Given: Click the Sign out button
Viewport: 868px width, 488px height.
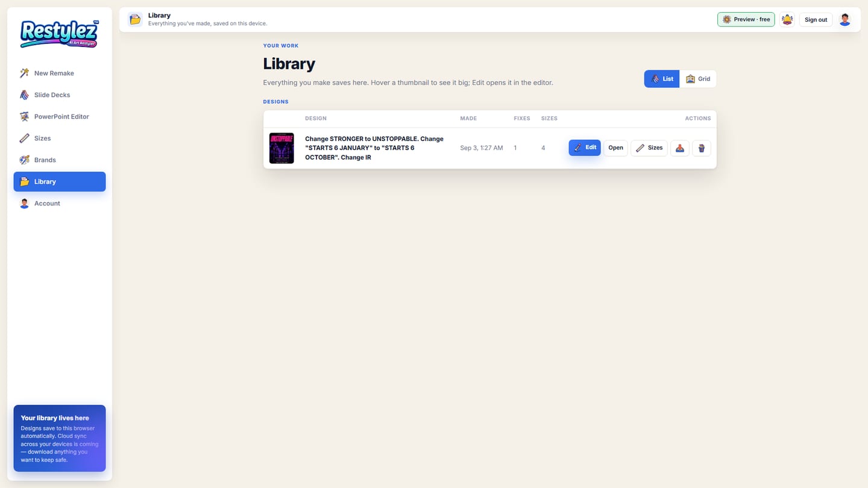Looking at the screenshot, I should (816, 19).
